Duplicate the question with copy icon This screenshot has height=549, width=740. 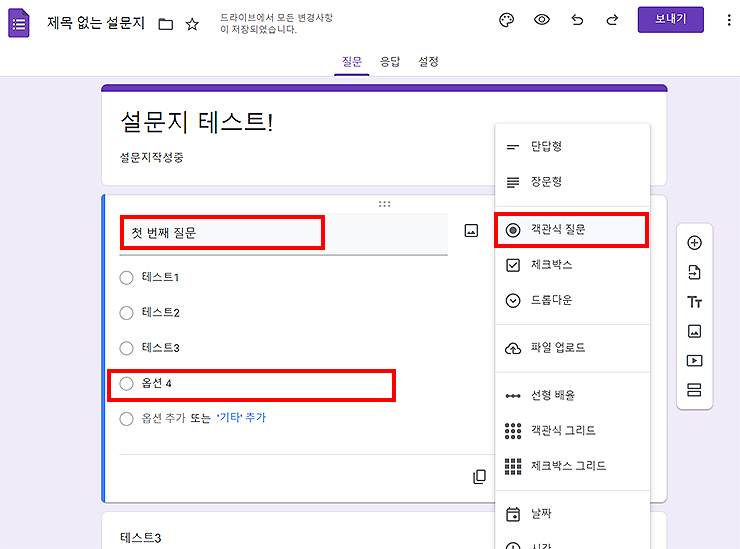(479, 477)
